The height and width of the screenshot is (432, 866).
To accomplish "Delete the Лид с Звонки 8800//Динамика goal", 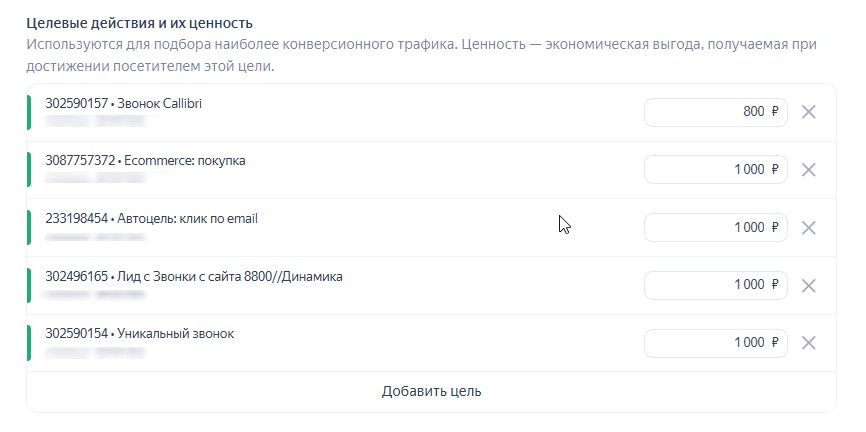I will (809, 285).
